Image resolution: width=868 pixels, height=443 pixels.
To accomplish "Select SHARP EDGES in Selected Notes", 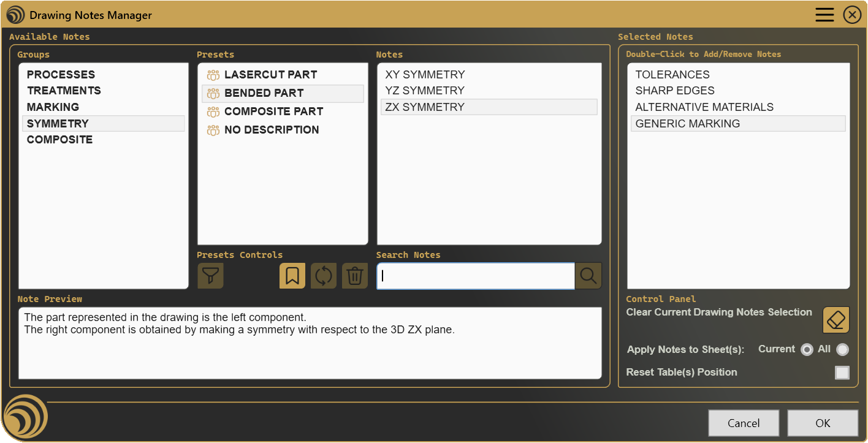I will [x=738, y=91].
